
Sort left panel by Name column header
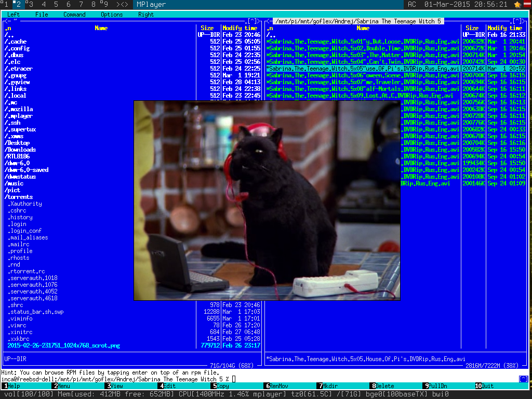point(101,28)
